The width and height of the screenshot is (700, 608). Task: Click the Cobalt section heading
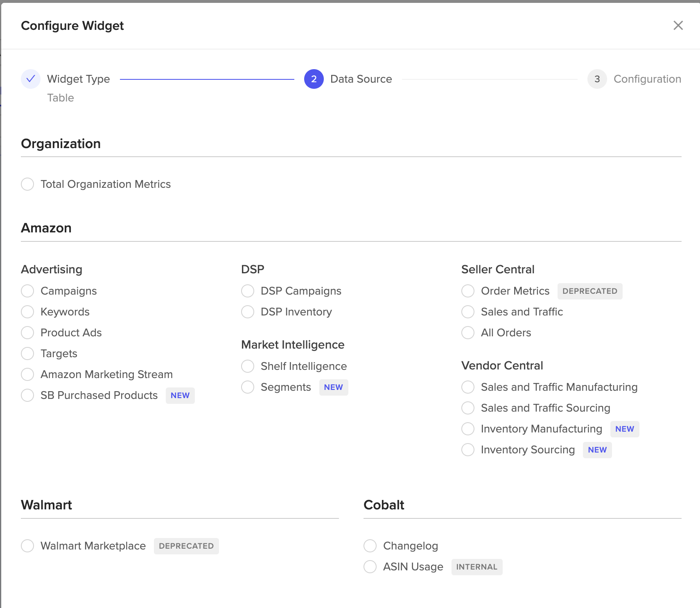tap(384, 505)
